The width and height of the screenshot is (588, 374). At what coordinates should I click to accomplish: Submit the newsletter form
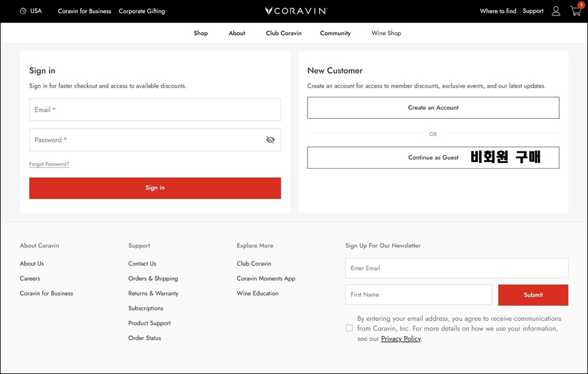coord(533,295)
